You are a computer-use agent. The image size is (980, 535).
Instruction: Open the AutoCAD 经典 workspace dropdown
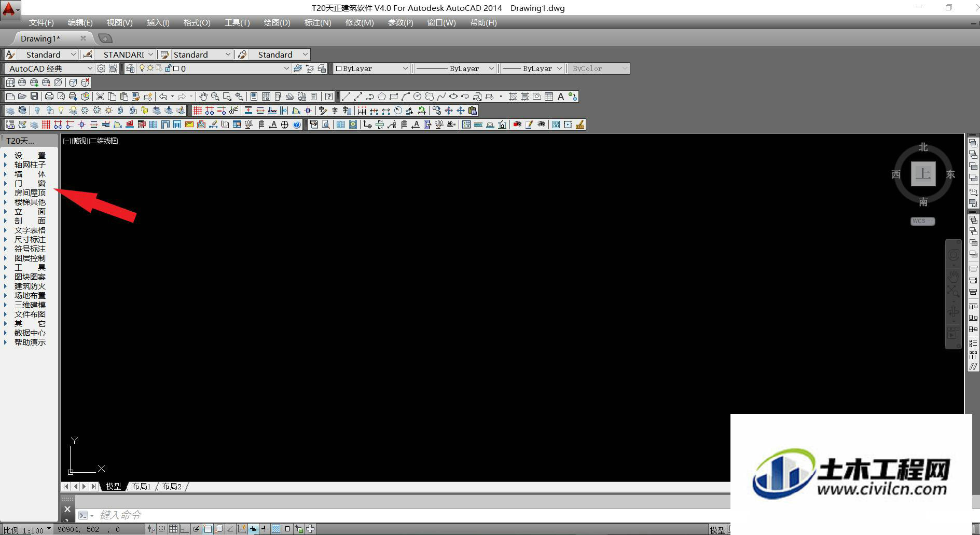click(x=50, y=68)
